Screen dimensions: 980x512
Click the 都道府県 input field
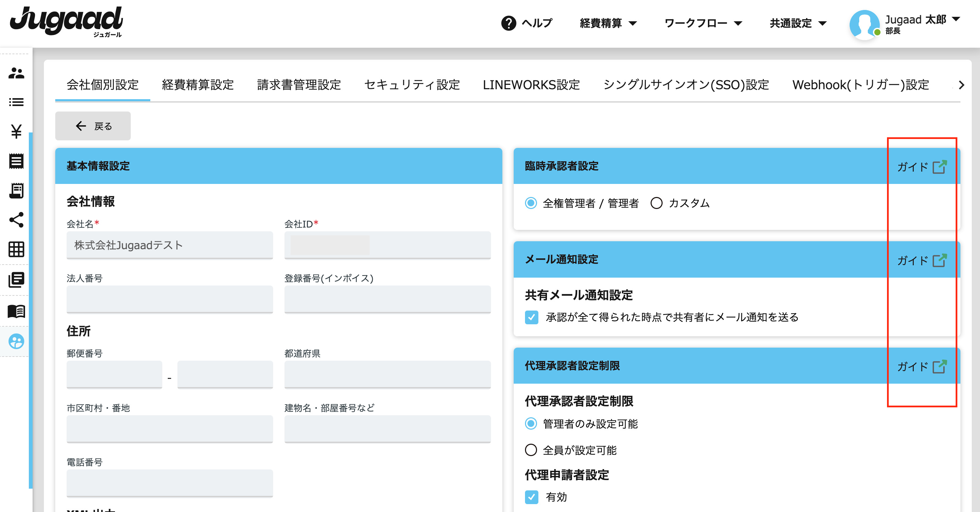coord(387,375)
